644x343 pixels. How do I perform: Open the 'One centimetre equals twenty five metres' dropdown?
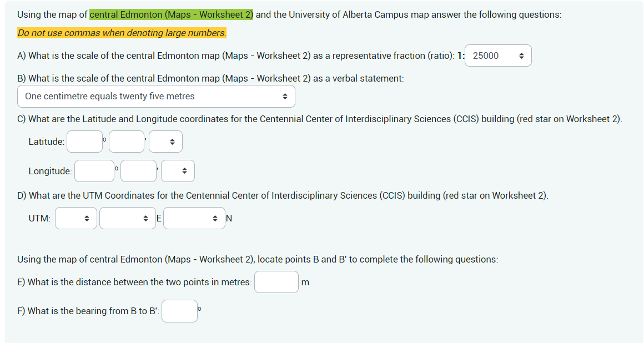coord(155,96)
